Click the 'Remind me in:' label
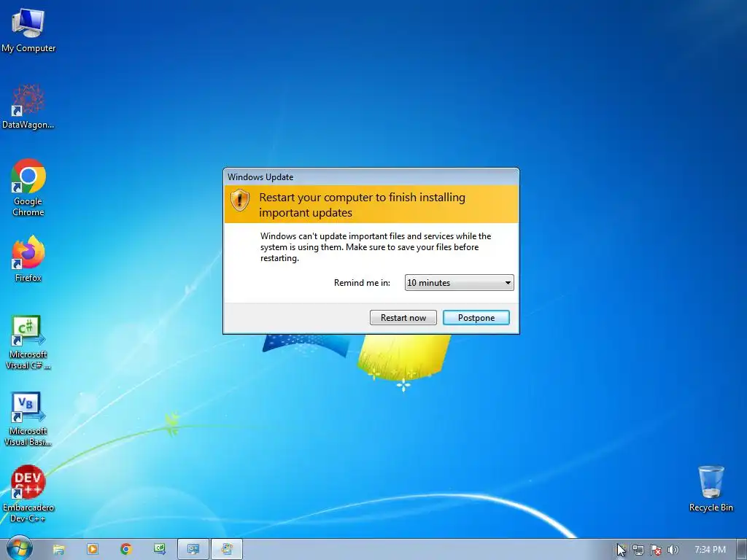 click(x=362, y=282)
